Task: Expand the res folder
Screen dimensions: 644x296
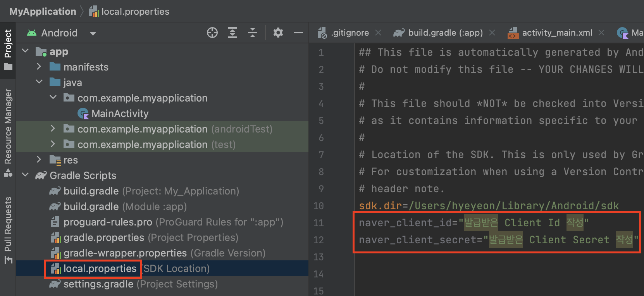Action: 39,159
